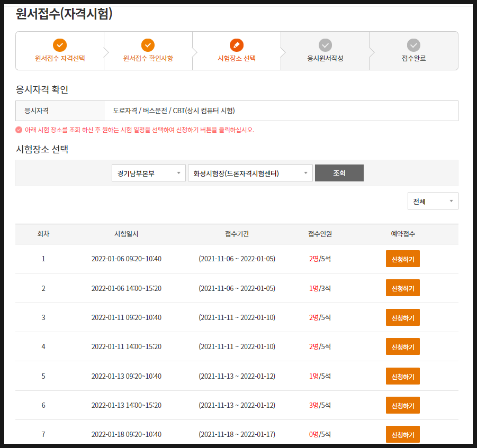
Task: Click the 조회 search button
Action: pos(339,173)
